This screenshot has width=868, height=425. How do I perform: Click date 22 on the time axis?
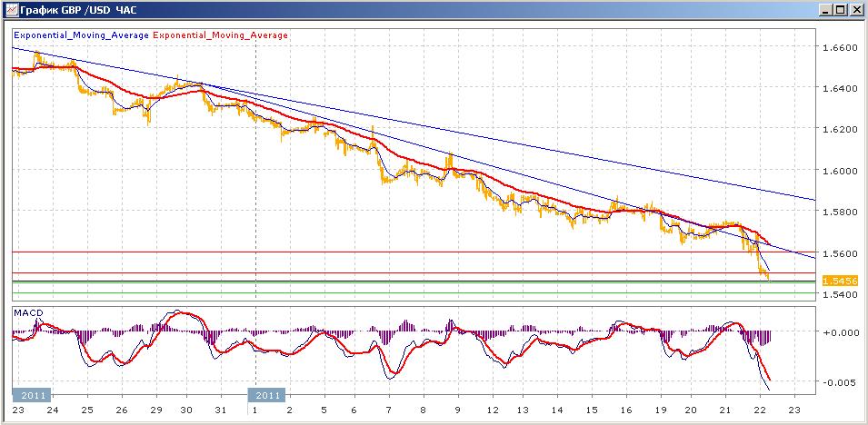[x=760, y=410]
